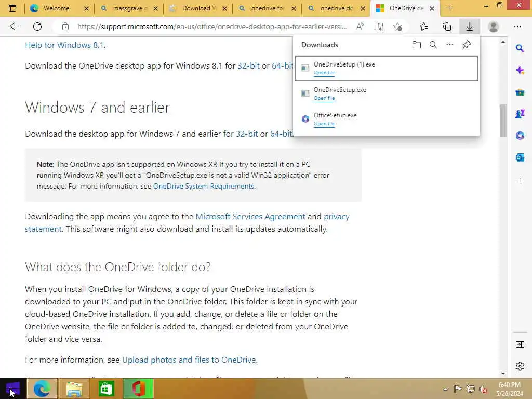Click scrollbar up arrow
532x399 pixels.
[503, 42]
